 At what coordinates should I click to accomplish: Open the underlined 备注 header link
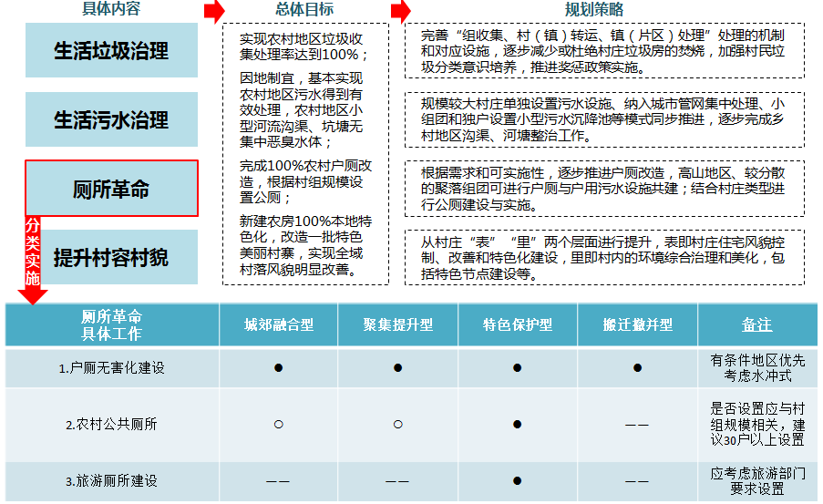(x=756, y=325)
